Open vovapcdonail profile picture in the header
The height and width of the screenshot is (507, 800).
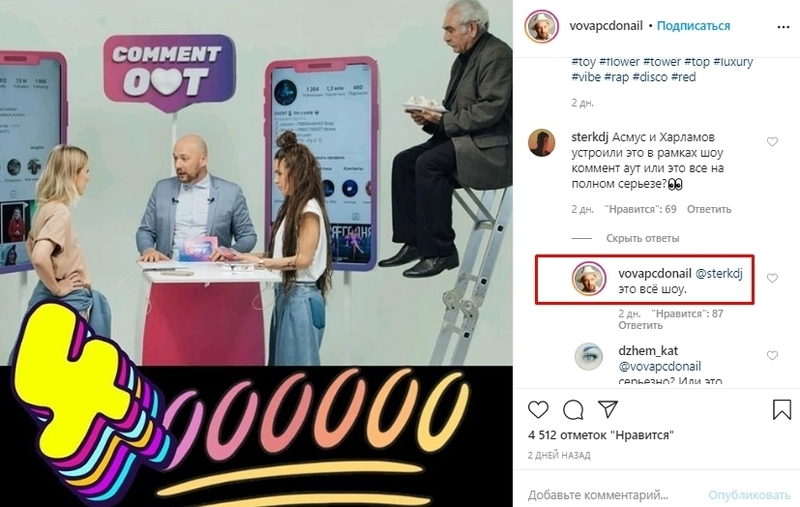click(541, 26)
